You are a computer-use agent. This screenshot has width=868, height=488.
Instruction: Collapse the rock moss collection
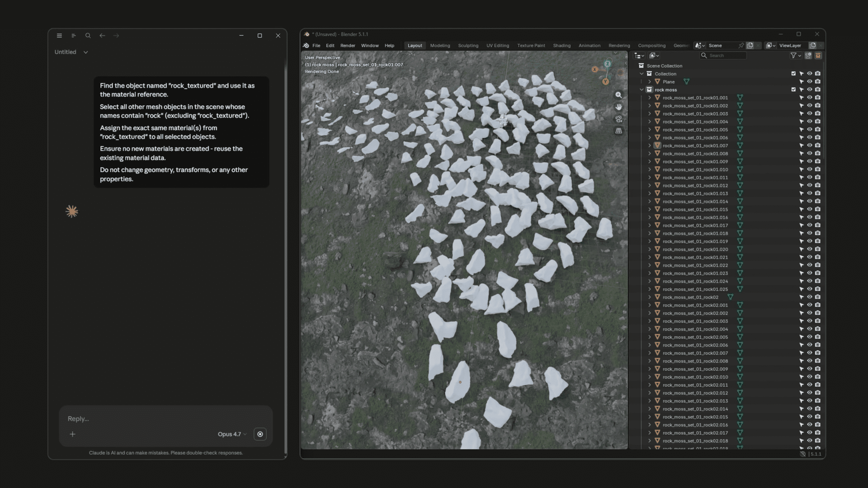pos(642,89)
